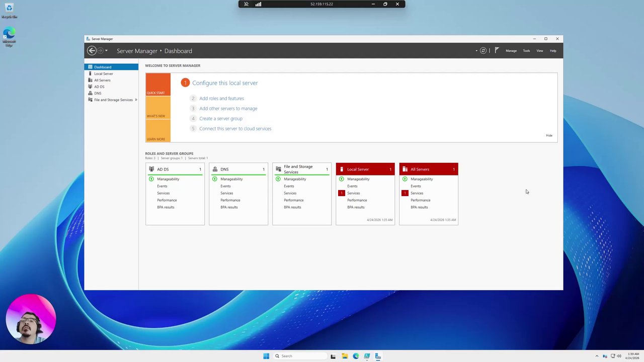The width and height of the screenshot is (644, 362).
Task: Click the remote session connection signal icon
Action: (258, 4)
